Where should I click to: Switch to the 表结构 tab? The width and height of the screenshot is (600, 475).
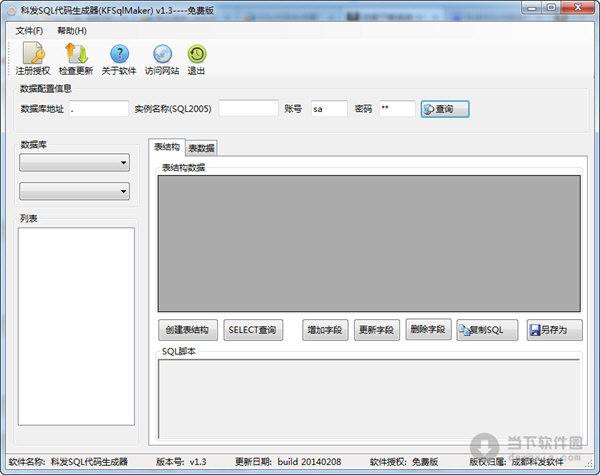(166, 147)
